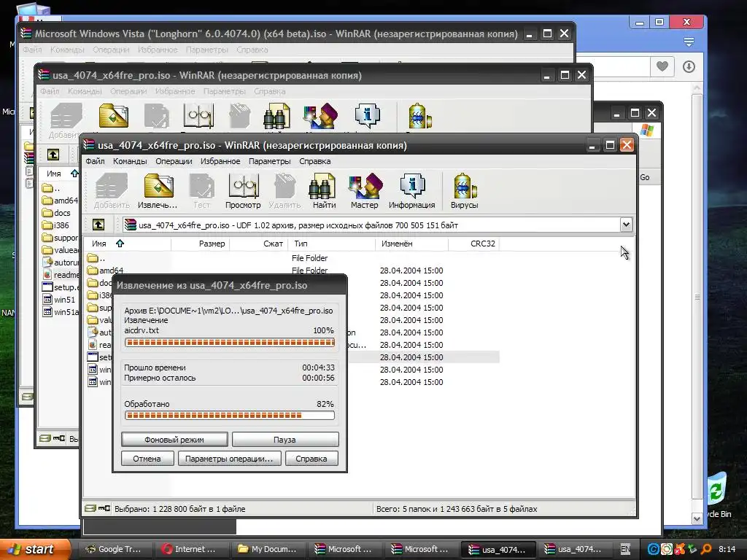Open the Избранное menu in front WinRAR
747x560 pixels.
coord(220,161)
